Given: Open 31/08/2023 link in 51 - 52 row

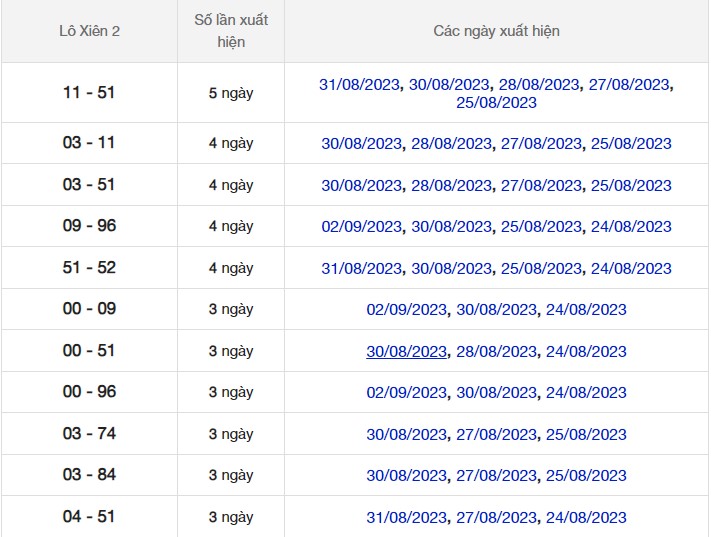Looking at the screenshot, I should 362,269.
